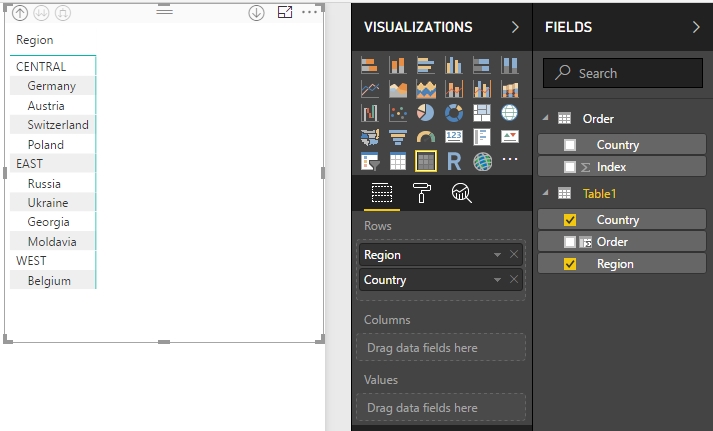
Task: Remove Country from Rows
Action: tap(514, 280)
